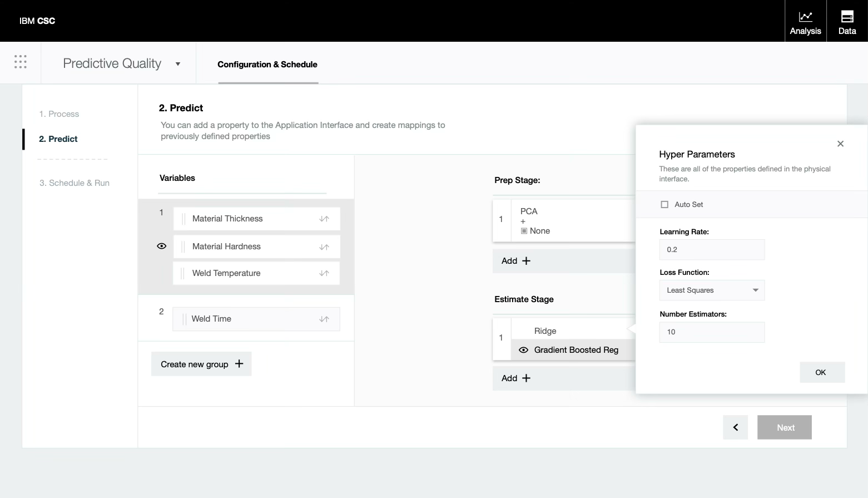868x498 pixels.
Task: Expand the Predictive Quality dropdown
Action: click(177, 64)
